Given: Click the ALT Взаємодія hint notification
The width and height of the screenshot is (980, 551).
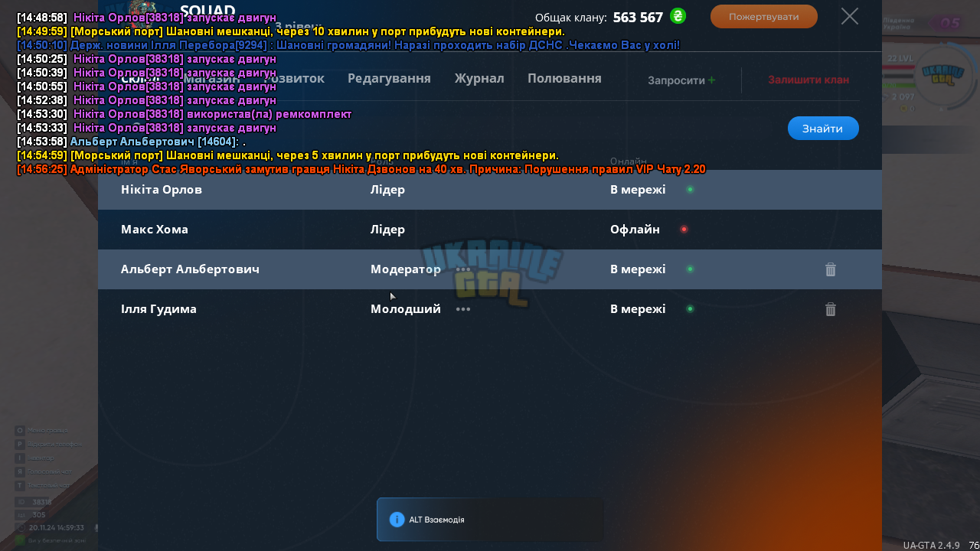Looking at the screenshot, I should pos(490,520).
